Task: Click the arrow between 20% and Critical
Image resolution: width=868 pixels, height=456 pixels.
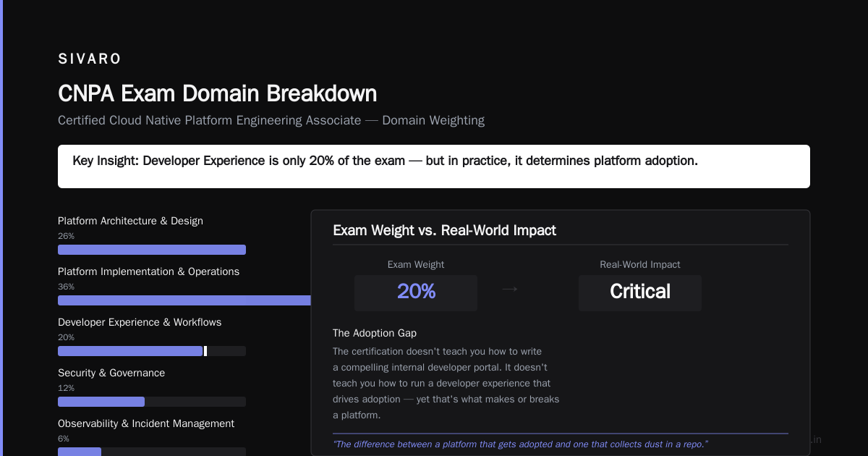Action: (x=510, y=290)
